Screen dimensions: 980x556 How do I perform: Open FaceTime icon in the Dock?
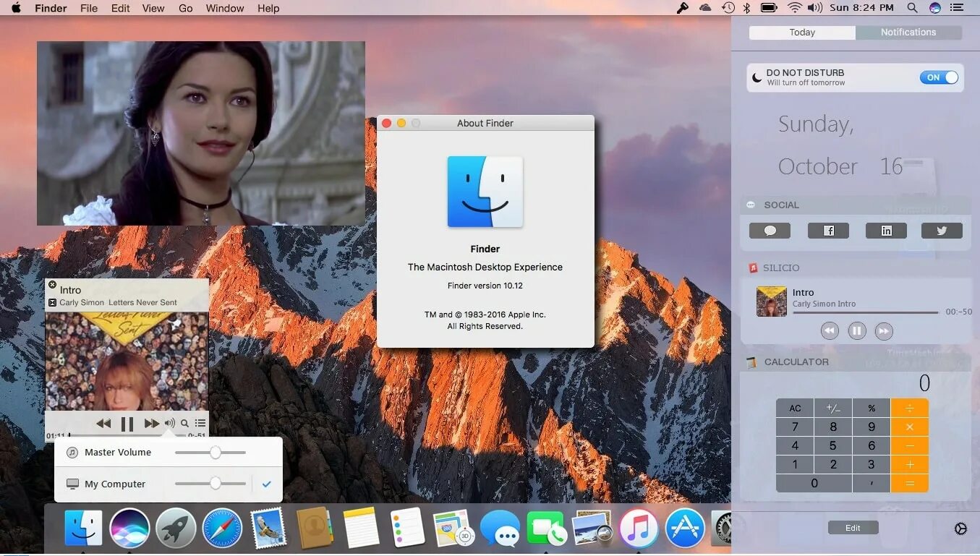point(546,527)
